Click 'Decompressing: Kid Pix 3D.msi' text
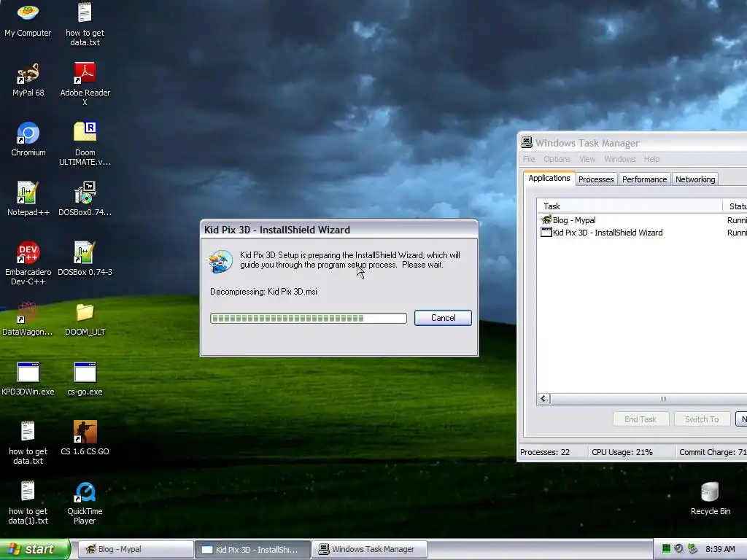Viewport: 747px width, 560px height. [263, 292]
